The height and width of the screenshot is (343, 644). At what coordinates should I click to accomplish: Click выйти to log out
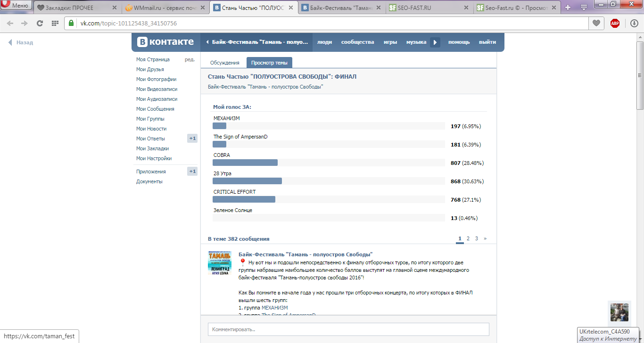click(x=487, y=42)
